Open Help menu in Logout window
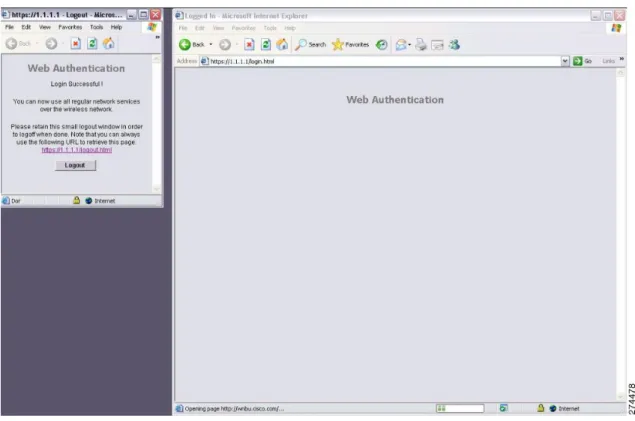This screenshot has height=421, width=635. pos(116,27)
